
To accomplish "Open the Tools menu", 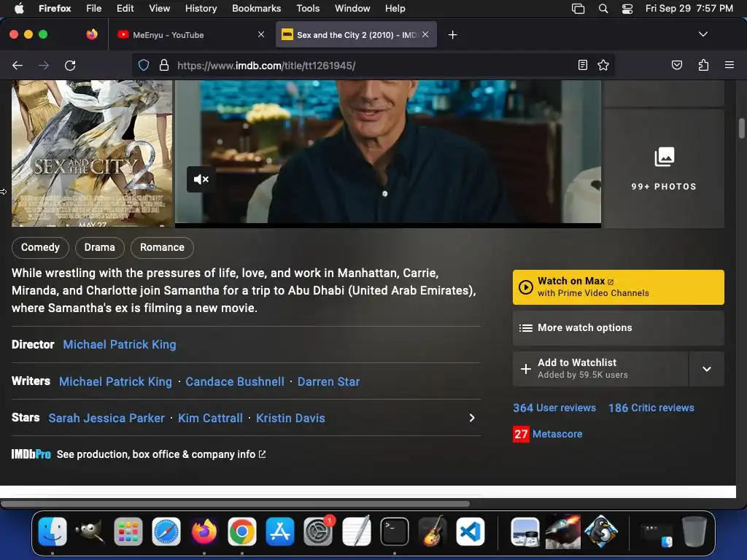I will point(308,8).
